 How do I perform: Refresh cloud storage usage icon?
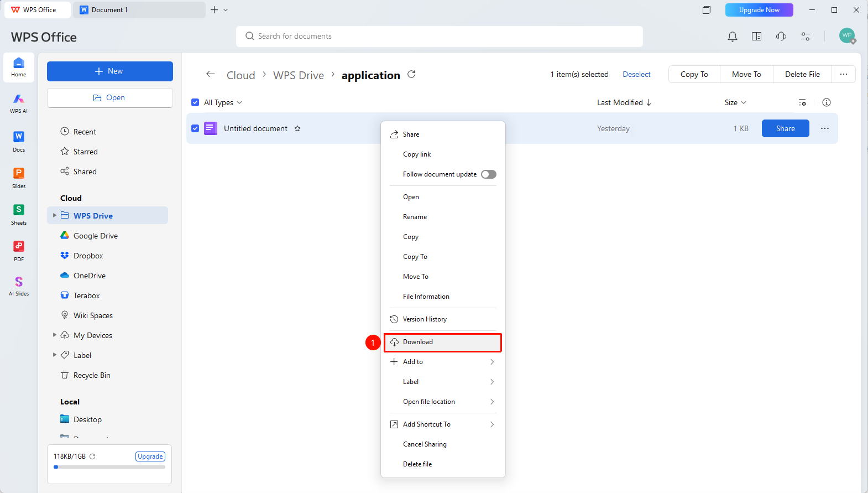click(93, 456)
